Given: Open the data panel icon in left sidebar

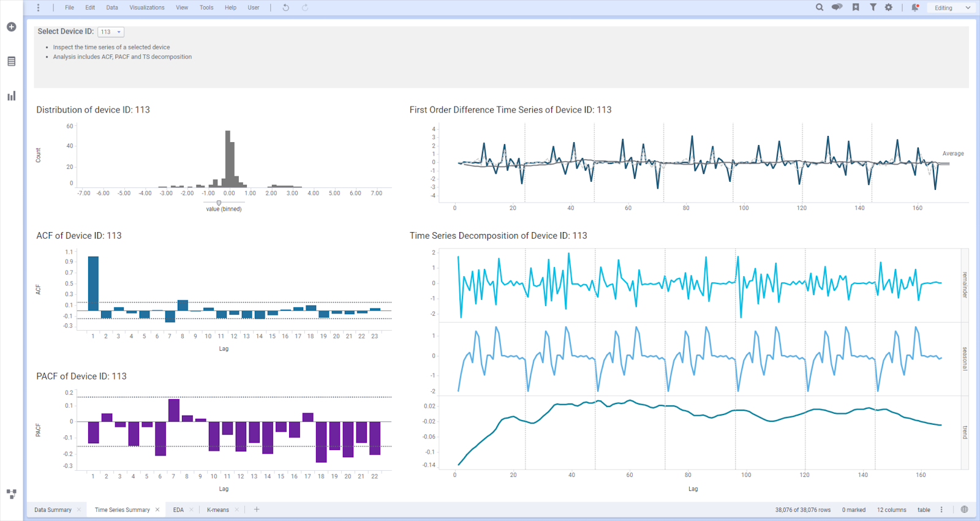Looking at the screenshot, I should click(11, 61).
